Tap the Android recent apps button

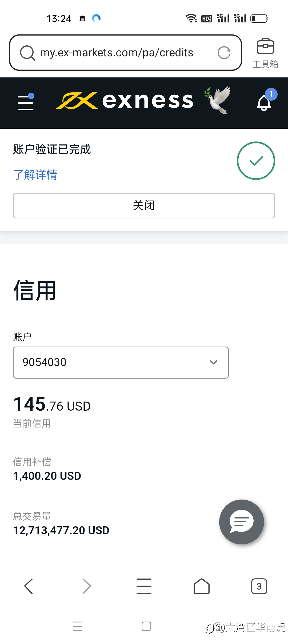[78, 626]
